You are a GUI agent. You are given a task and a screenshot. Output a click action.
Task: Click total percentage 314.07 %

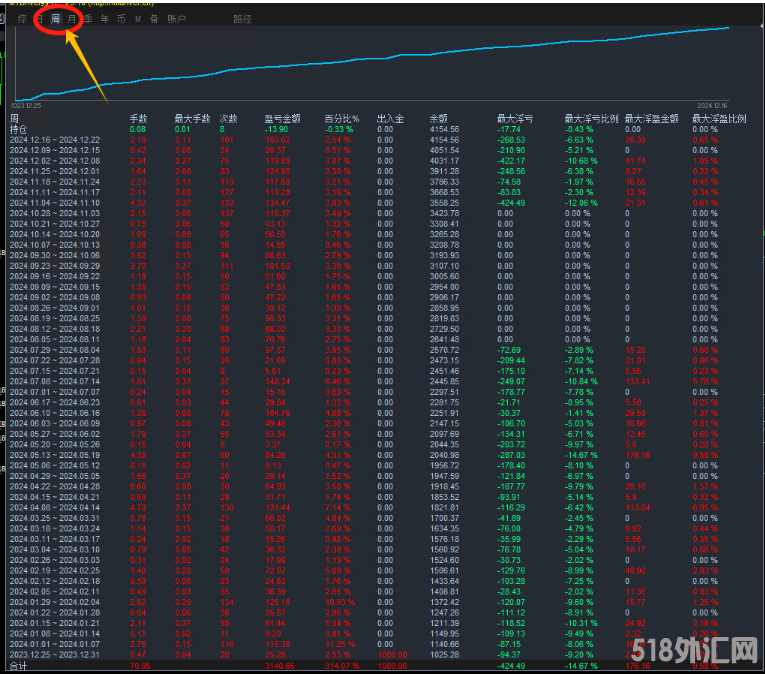[342, 666]
